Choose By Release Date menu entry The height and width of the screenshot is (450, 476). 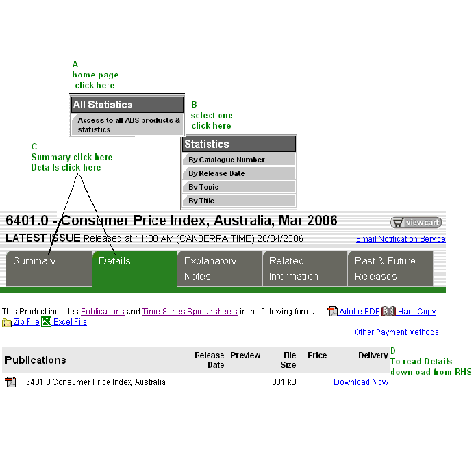(239, 173)
